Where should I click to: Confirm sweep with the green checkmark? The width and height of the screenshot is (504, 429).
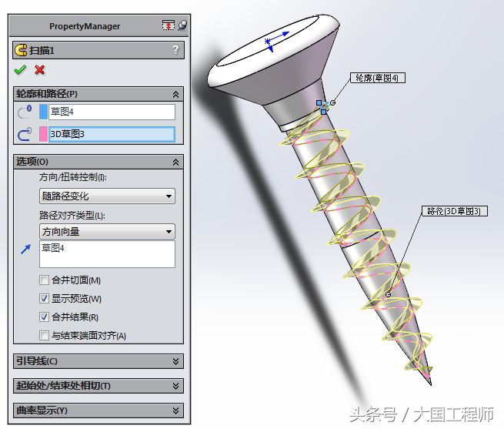pyautogui.click(x=20, y=69)
